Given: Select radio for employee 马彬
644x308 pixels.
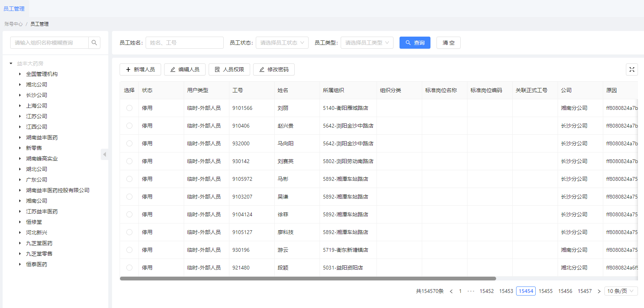Looking at the screenshot, I should pos(129,179).
